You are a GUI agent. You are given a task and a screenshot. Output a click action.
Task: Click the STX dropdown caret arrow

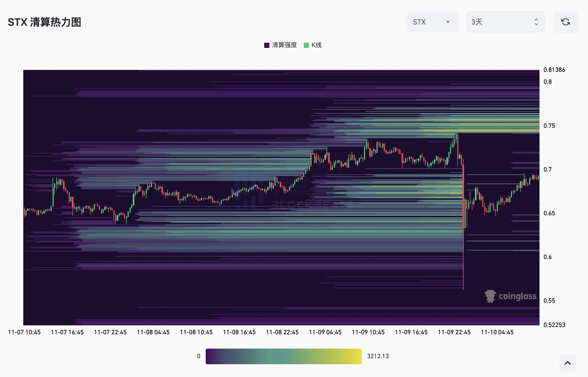[448, 22]
